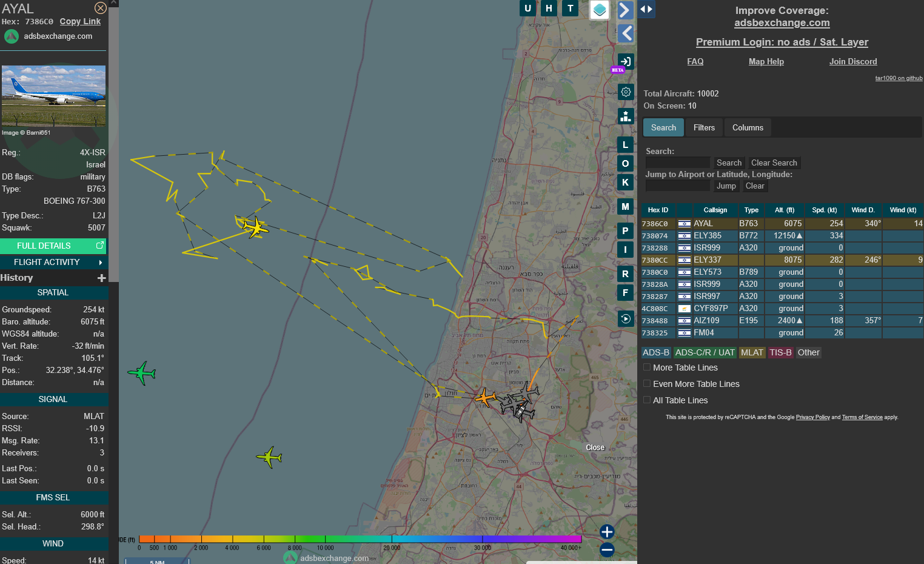
Task: Toggle the ADS-B source filter
Action: tap(656, 352)
